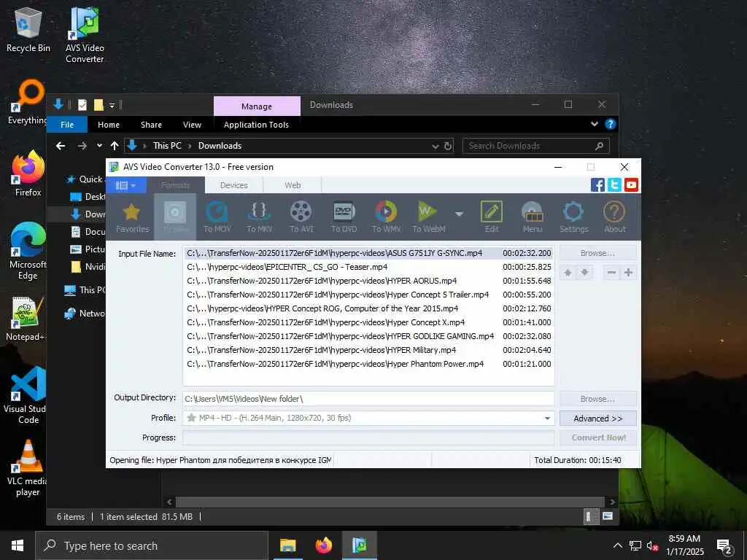Select the To MKV format icon
747x560 pixels.
pos(259,217)
